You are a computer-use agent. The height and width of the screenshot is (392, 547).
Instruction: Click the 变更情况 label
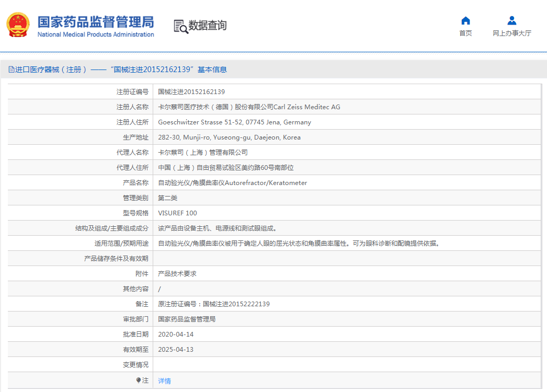(135, 364)
